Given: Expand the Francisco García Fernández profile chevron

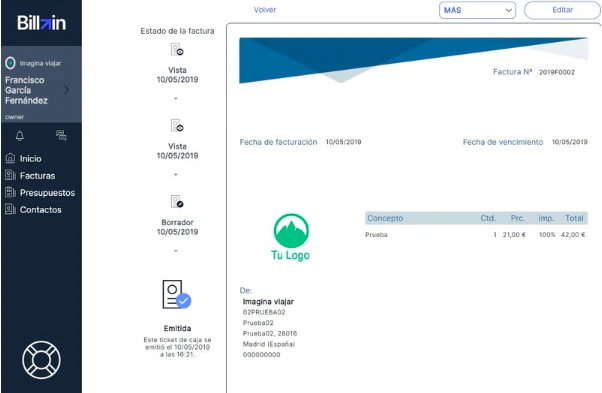Looking at the screenshot, I should 66,90.
